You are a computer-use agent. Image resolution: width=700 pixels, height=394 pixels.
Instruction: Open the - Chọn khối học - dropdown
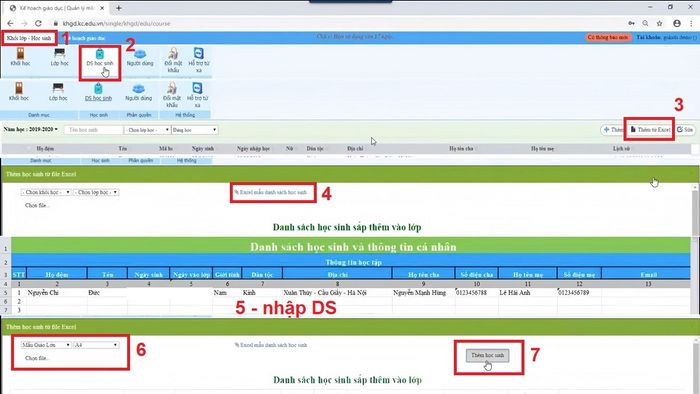[x=46, y=192]
